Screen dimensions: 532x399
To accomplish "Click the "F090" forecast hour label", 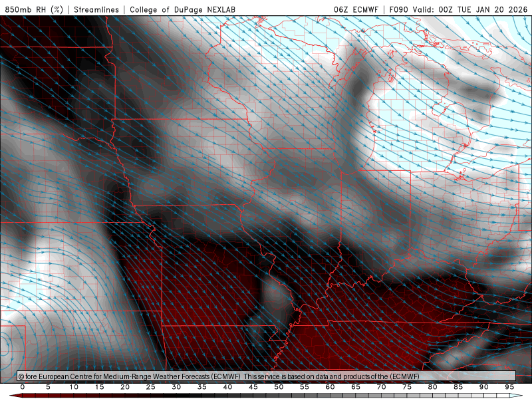I will [x=398, y=10].
